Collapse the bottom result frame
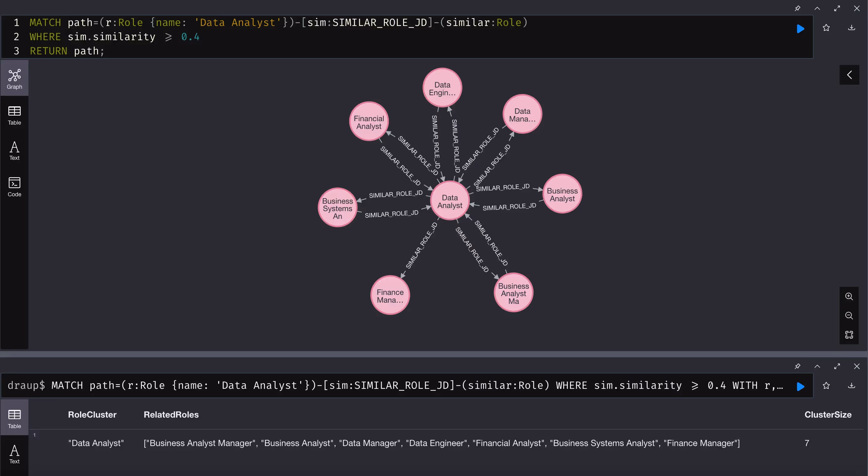Image resolution: width=868 pixels, height=476 pixels. [x=817, y=366]
